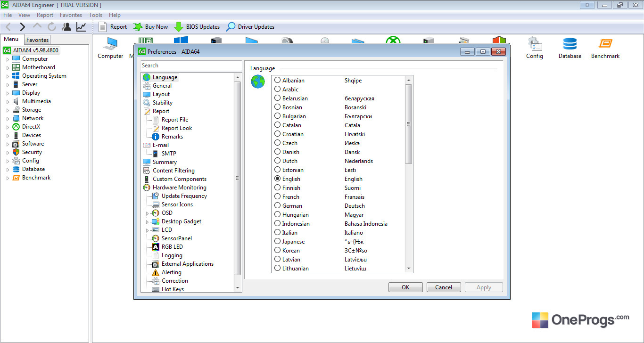Image resolution: width=644 pixels, height=343 pixels.
Task: Select External Applications in Preferences
Action: click(187, 264)
